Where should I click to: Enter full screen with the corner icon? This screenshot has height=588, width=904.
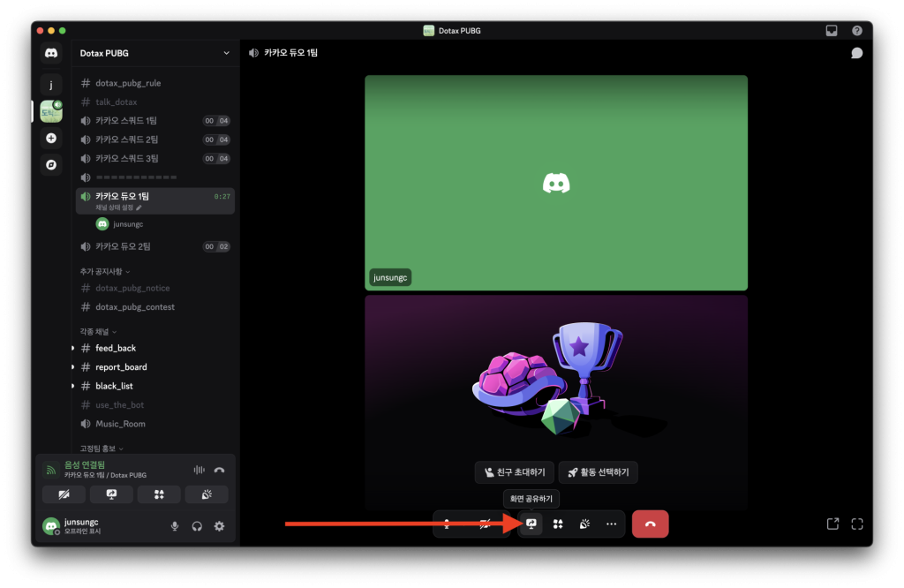856,524
